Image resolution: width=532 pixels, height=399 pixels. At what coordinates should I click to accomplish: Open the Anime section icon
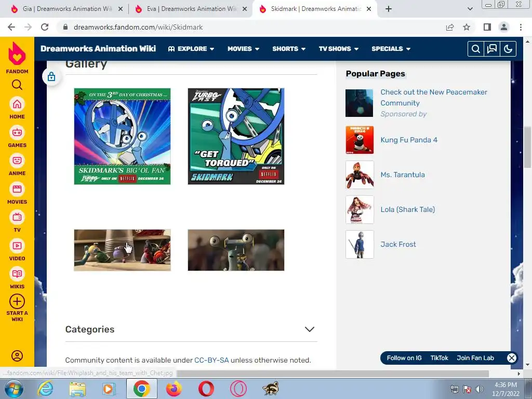tap(17, 161)
